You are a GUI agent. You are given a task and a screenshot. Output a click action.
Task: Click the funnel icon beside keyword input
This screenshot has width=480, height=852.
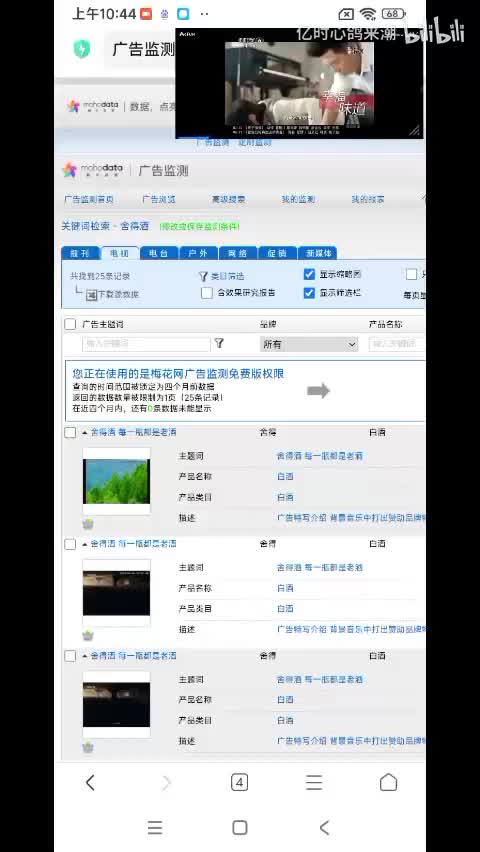tap(219, 343)
